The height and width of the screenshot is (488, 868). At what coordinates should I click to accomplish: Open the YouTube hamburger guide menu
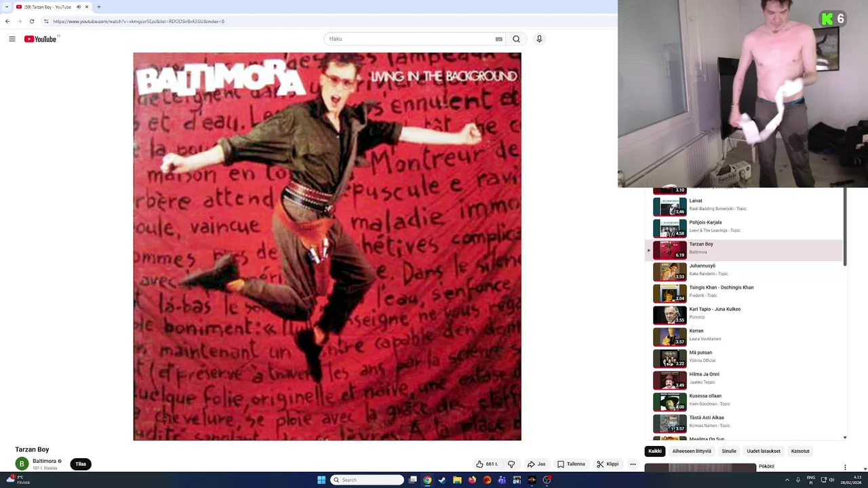coord(12,39)
